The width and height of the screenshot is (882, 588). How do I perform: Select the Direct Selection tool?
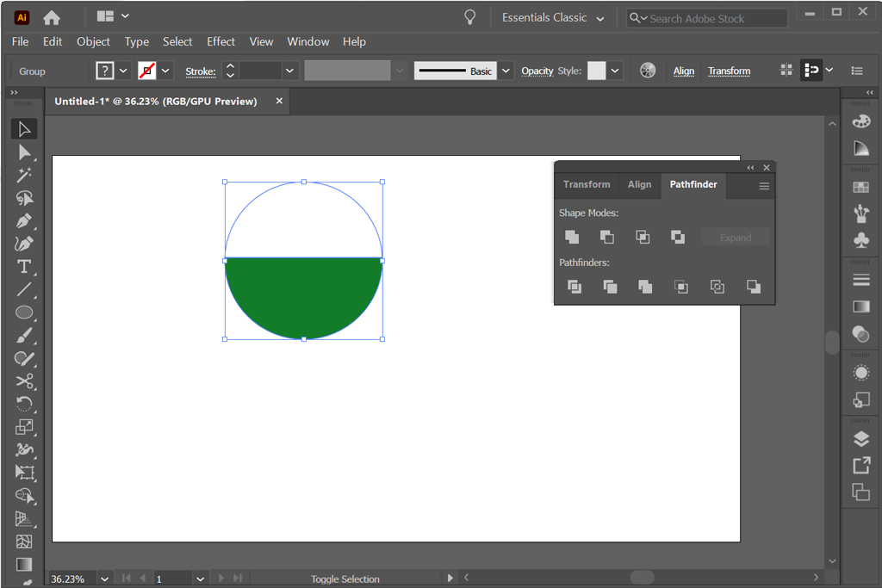(24, 152)
